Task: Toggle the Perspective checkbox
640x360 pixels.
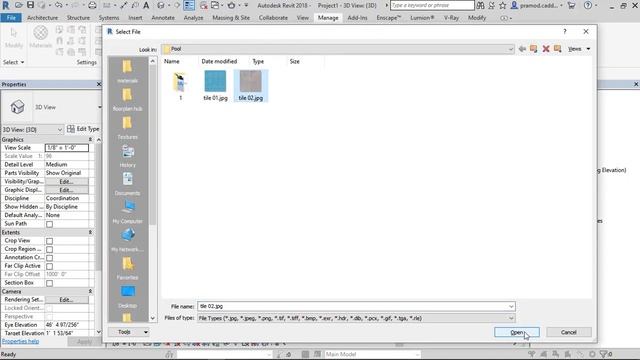Action: (49, 317)
